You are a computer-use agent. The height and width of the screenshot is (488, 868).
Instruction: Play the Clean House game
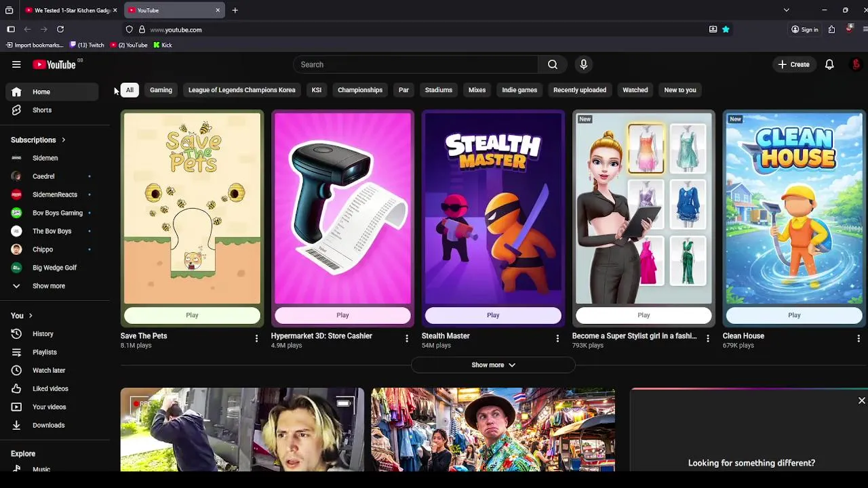[x=794, y=315]
